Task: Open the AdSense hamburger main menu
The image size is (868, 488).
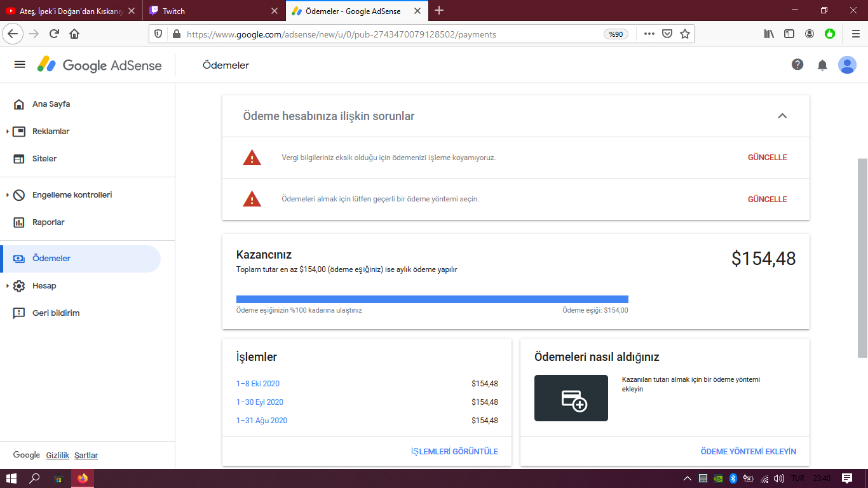Action: tap(20, 65)
